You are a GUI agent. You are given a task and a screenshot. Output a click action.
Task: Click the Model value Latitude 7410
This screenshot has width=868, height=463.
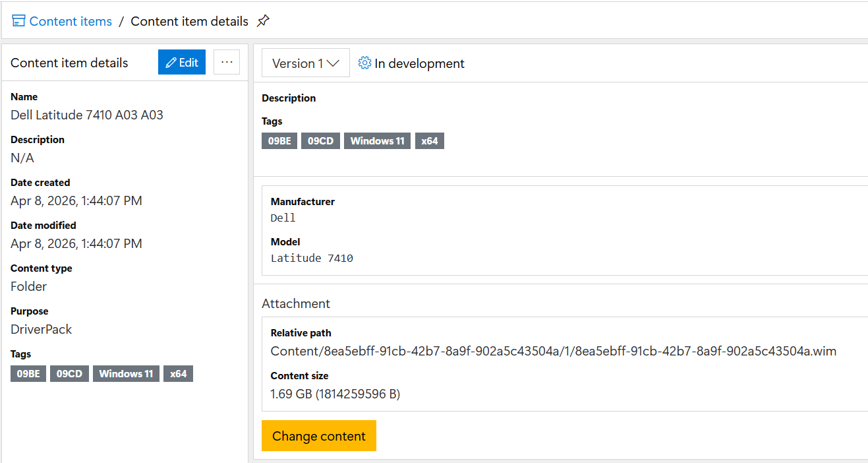click(312, 258)
